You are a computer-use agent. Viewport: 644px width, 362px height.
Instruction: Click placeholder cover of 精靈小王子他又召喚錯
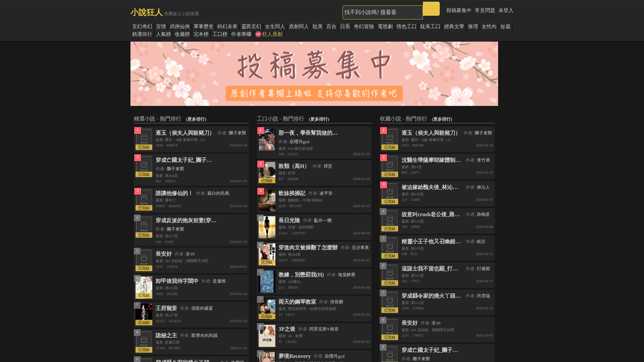pyautogui.click(x=390, y=248)
